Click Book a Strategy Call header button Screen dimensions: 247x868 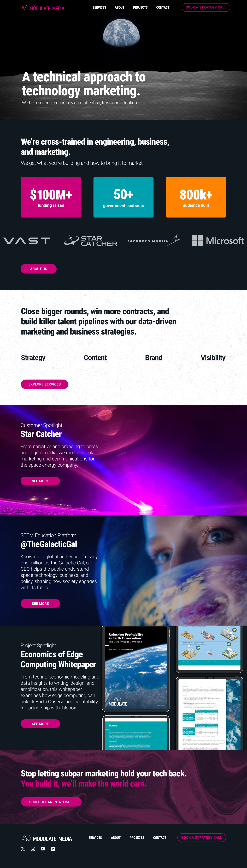click(206, 7)
